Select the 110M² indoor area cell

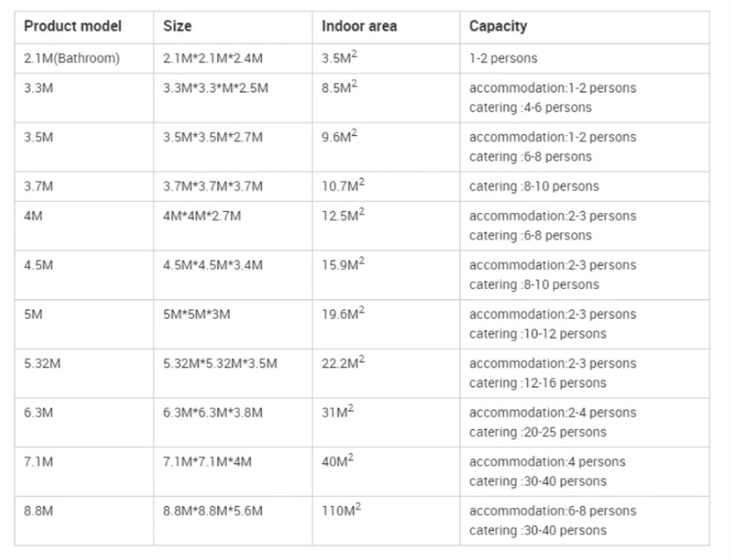[x=341, y=511]
